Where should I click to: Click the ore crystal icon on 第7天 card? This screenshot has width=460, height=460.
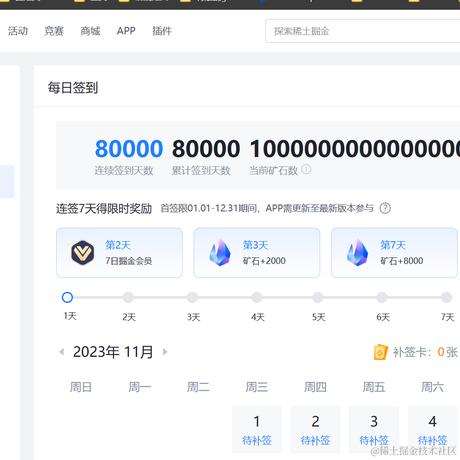(357, 253)
